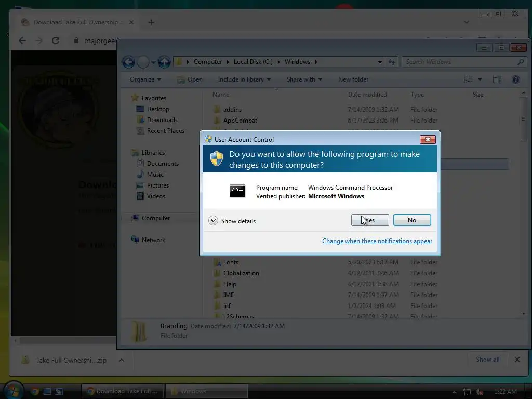Select Computer in the address breadcrumb

point(208,62)
